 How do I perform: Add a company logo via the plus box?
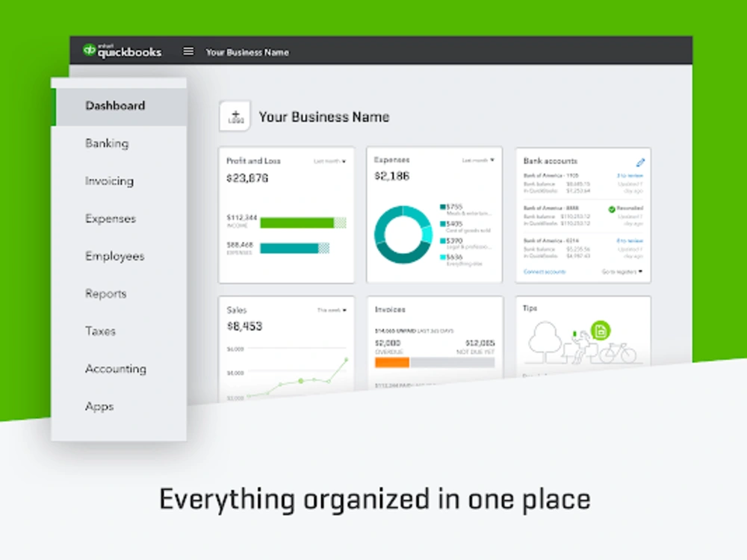coord(235,116)
